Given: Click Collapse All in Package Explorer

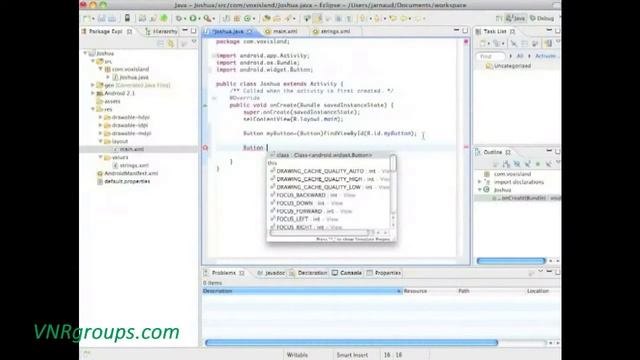Looking at the screenshot, I should (x=161, y=43).
